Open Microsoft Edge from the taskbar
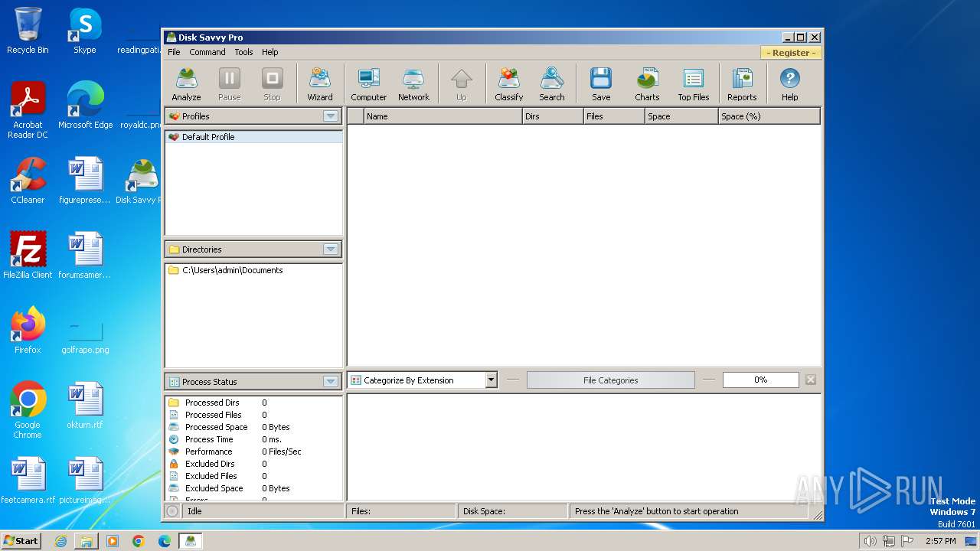The width and height of the screenshot is (980, 551). [x=165, y=541]
